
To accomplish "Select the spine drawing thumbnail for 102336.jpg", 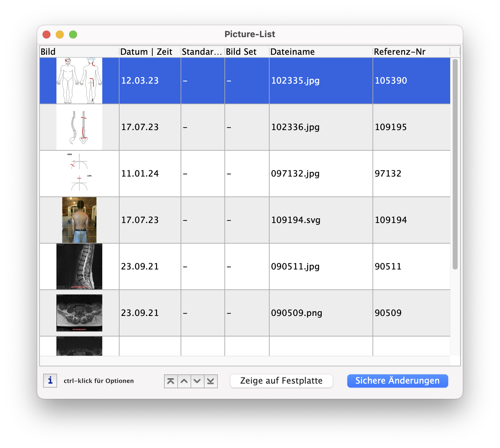I will [x=79, y=127].
